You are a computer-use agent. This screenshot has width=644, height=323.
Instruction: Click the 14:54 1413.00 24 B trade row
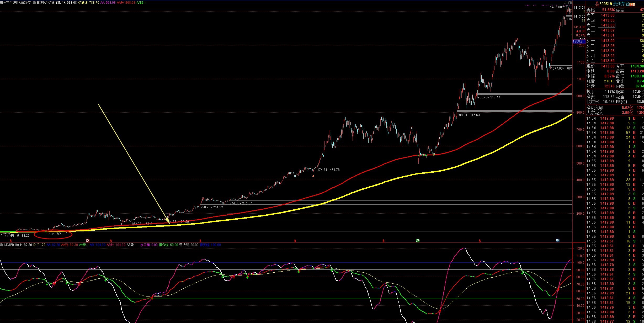point(615,137)
